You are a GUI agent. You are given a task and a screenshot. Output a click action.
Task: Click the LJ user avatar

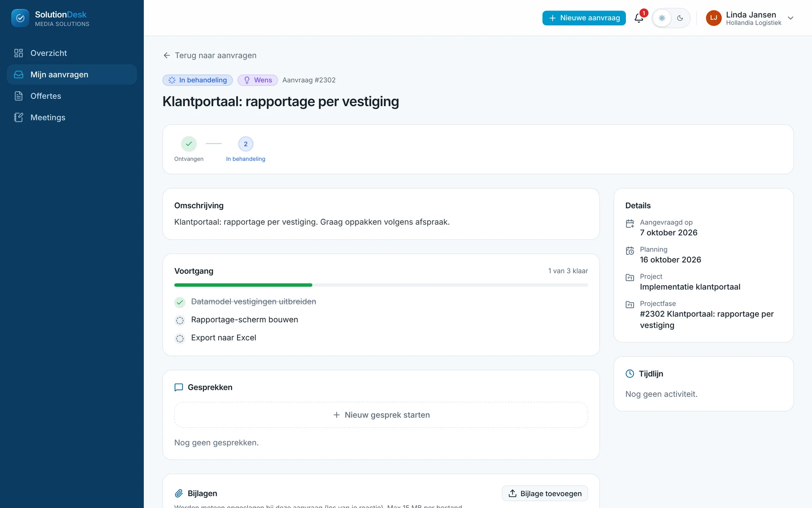[x=713, y=18]
